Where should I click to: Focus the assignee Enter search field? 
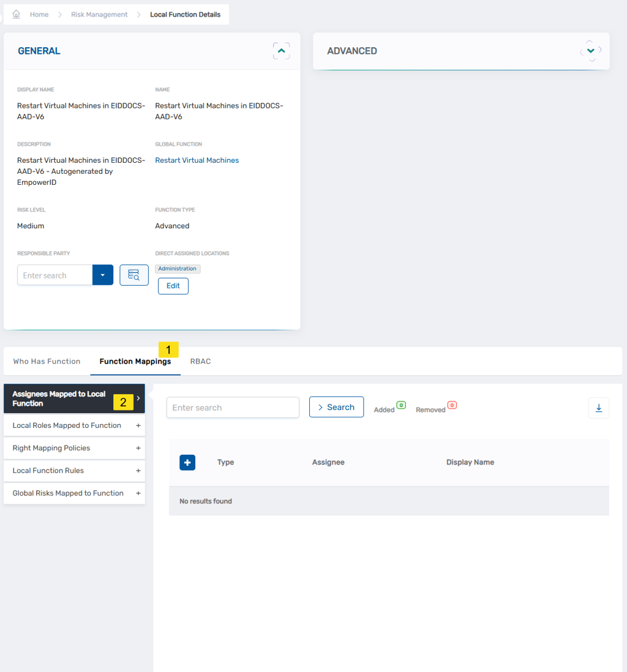tap(233, 408)
